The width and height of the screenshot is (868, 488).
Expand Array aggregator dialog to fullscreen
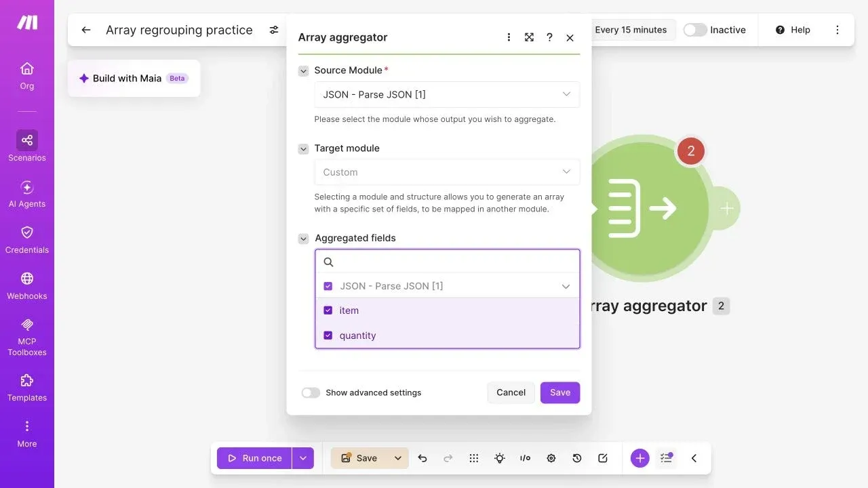point(529,37)
